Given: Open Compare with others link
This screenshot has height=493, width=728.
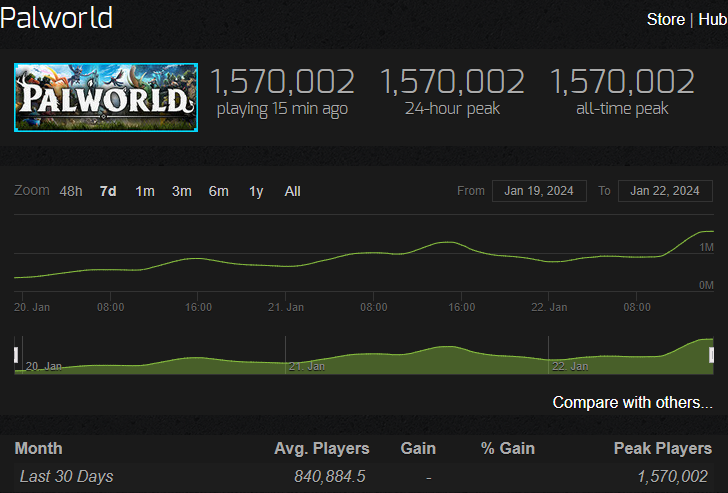Looking at the screenshot, I should click(x=632, y=402).
